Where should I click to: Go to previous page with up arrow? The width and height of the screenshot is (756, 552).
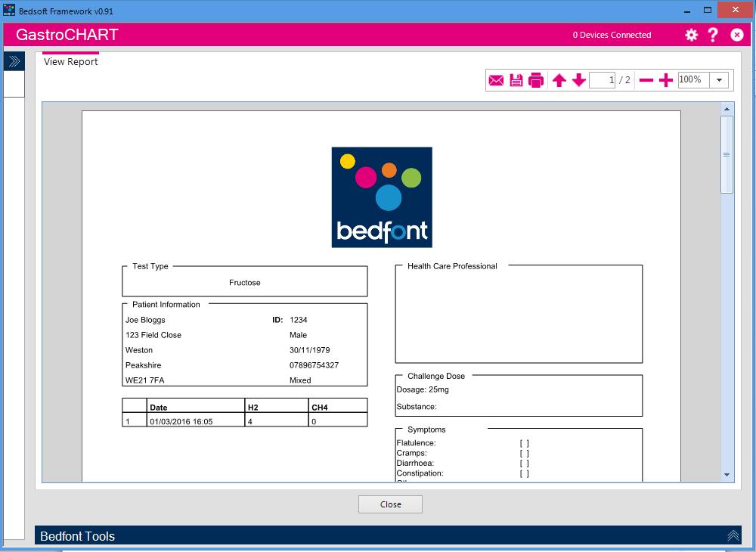point(559,80)
